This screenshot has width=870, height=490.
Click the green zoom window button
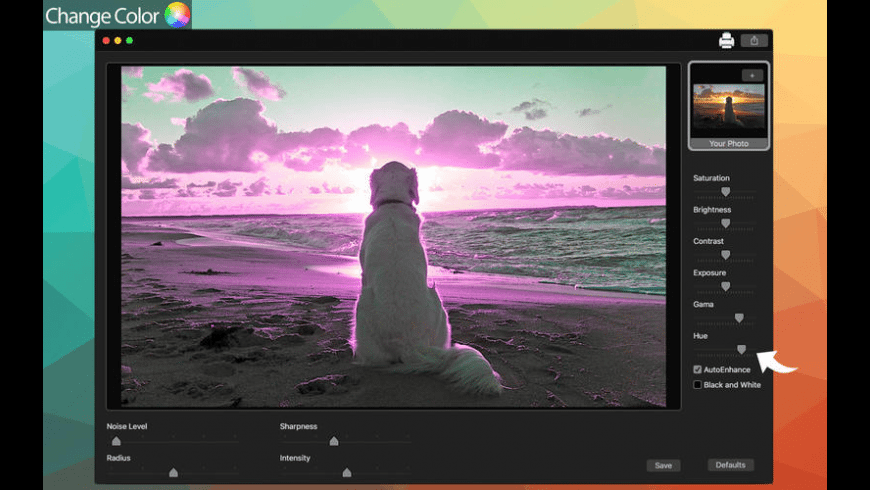(129, 41)
